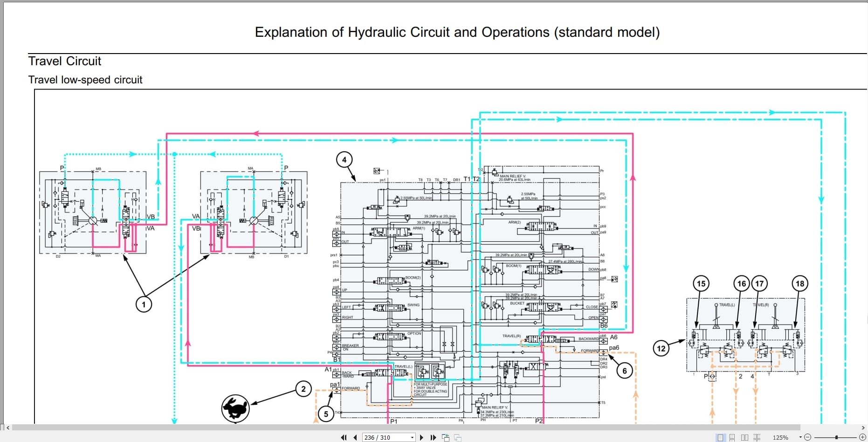The width and height of the screenshot is (868, 442).
Task: Click the right horizontal scrollbar arrow
Action: [863, 428]
